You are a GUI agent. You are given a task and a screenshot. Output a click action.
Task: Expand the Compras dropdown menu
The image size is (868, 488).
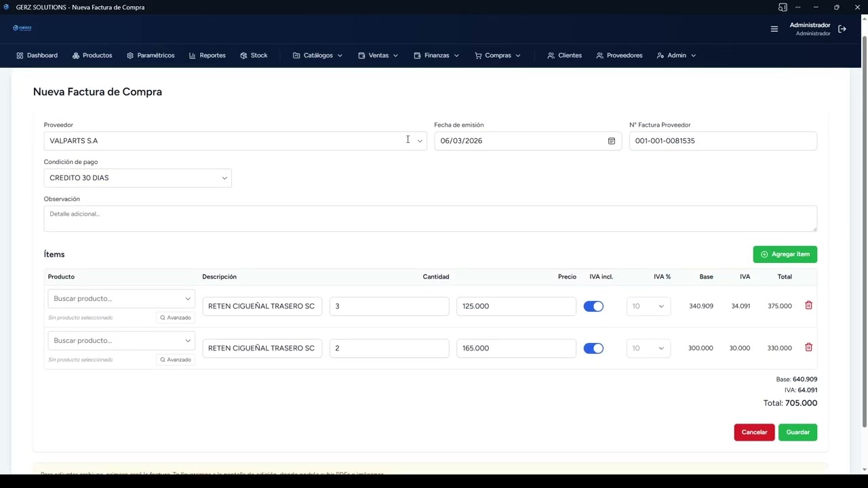click(497, 56)
